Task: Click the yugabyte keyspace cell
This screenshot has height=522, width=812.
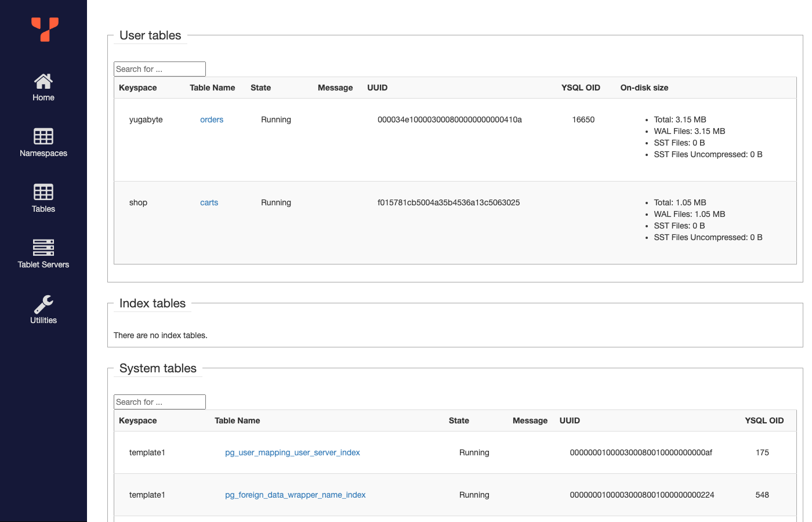Action: click(x=146, y=119)
